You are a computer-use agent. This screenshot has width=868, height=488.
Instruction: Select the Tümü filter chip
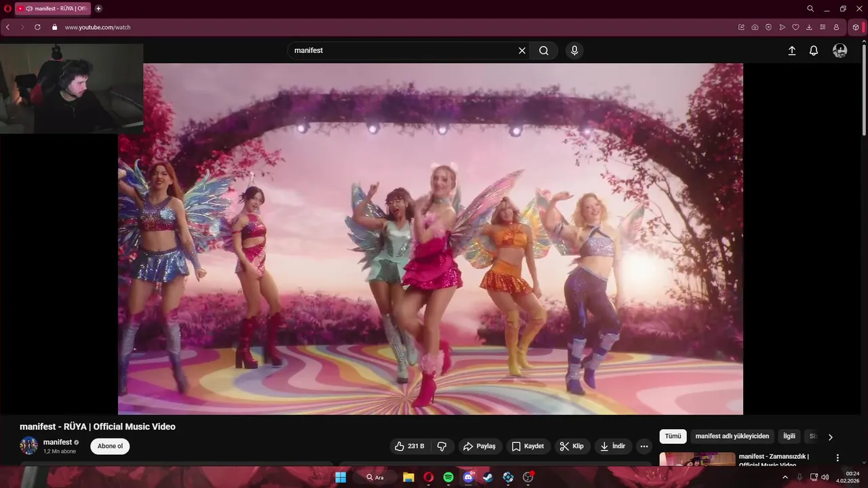tap(673, 436)
